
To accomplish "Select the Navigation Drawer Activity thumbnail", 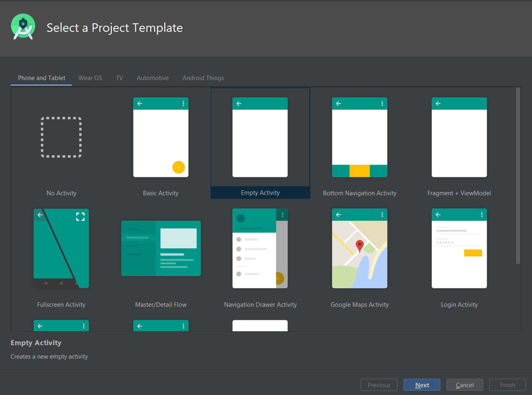I will [x=260, y=248].
